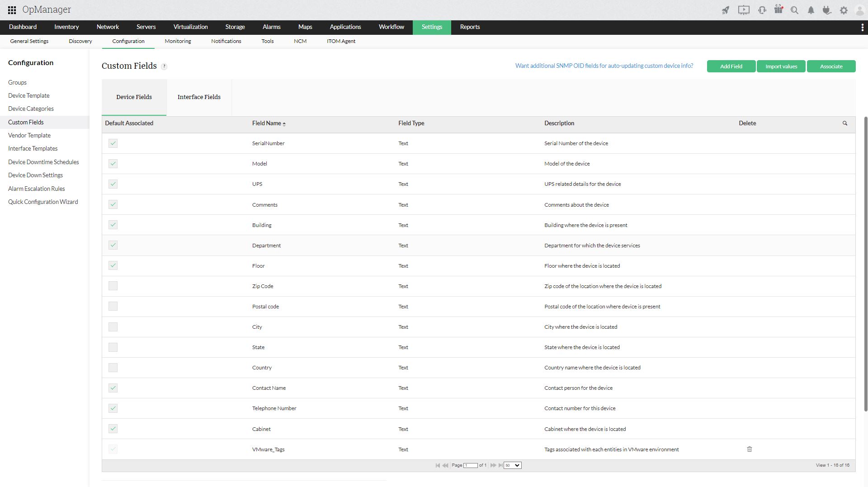Open the support headset icon
This screenshot has height=487, width=868.
(762, 9)
